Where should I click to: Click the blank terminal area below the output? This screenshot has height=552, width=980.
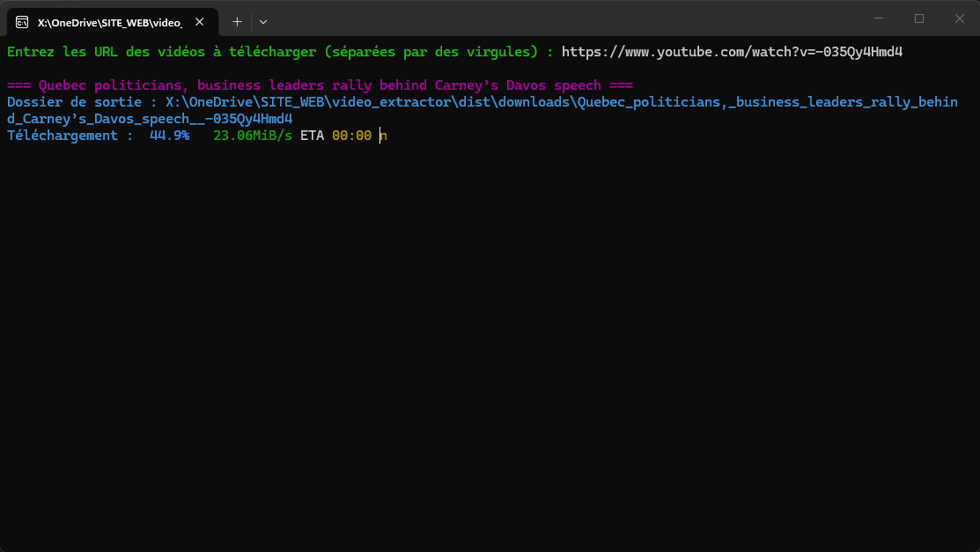(490, 352)
